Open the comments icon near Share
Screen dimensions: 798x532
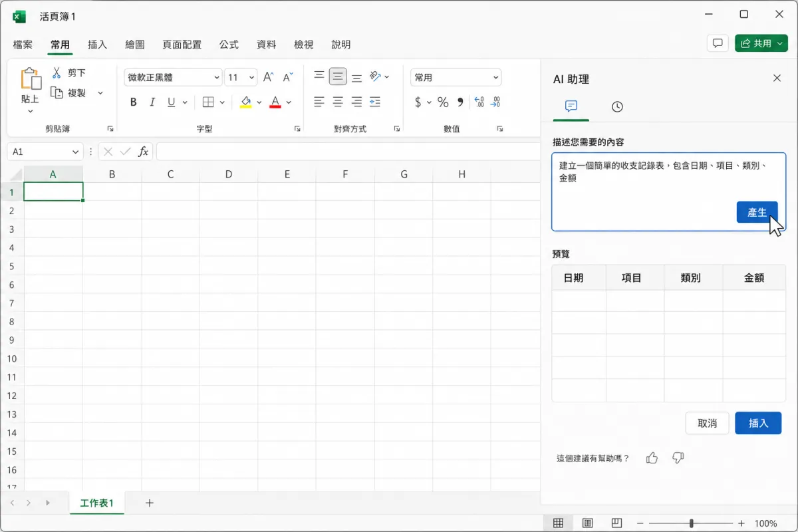tap(718, 43)
